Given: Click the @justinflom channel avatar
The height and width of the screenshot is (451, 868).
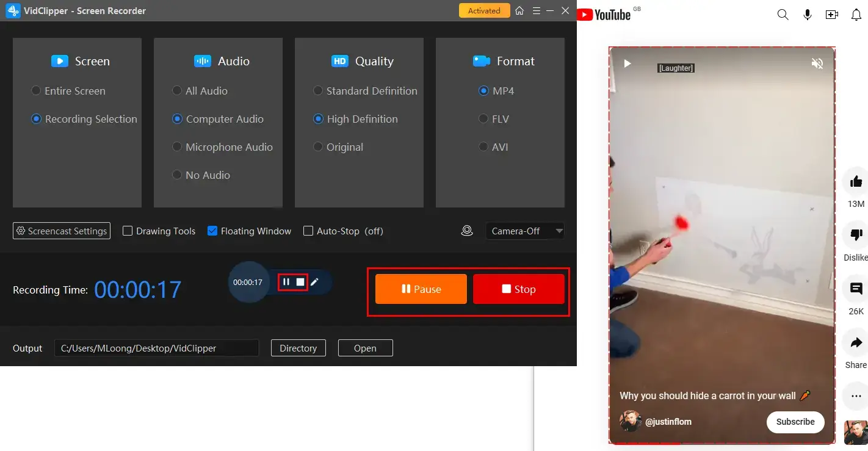Looking at the screenshot, I should (x=630, y=422).
